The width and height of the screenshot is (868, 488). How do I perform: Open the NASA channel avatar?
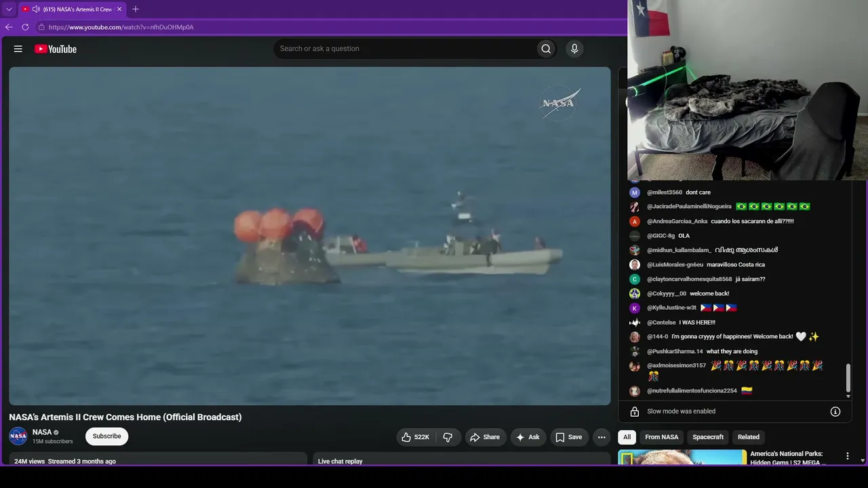coord(18,436)
